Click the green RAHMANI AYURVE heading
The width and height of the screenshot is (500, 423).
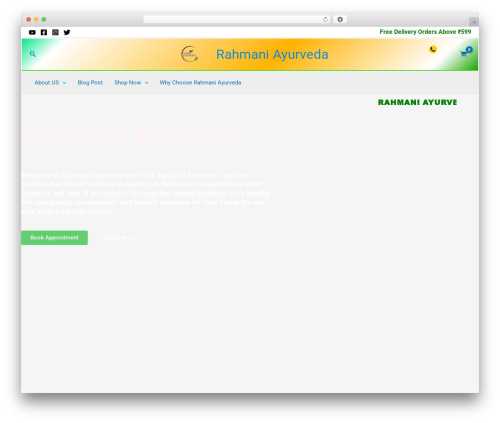(417, 102)
